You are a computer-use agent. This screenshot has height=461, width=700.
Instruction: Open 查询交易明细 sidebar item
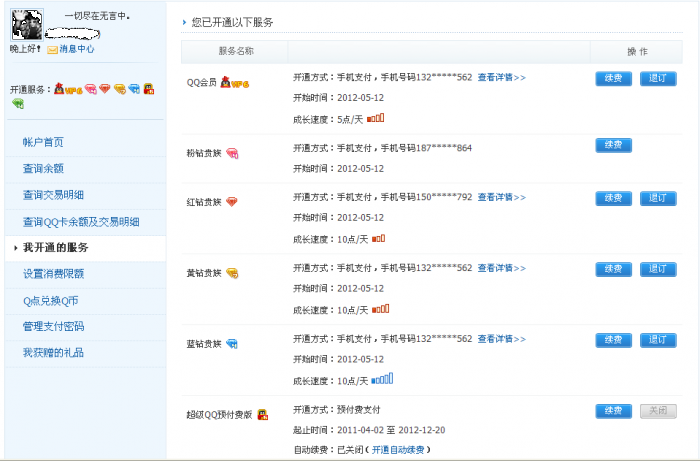[x=53, y=195]
